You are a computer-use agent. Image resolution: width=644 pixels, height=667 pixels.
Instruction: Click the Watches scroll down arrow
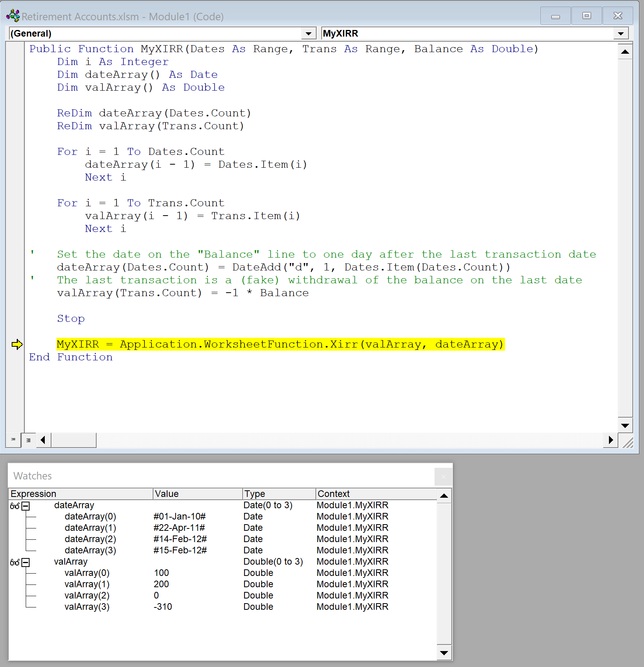444,653
